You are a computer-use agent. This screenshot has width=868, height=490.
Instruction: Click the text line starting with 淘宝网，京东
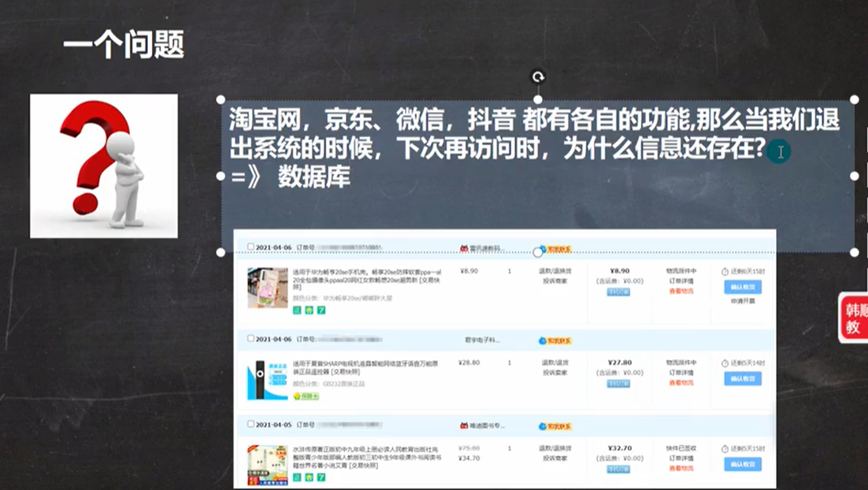point(534,120)
